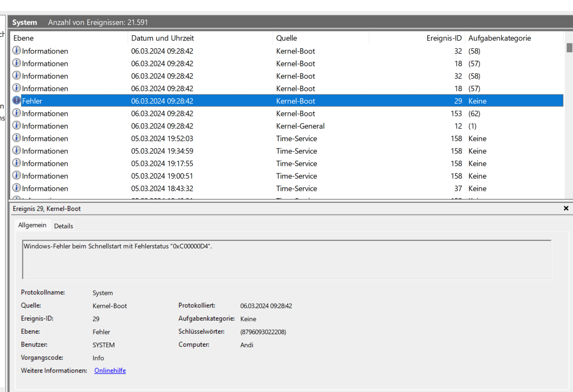This screenshot has height=392, width=573.
Task: Switch to the Details tab
Action: 63,226
